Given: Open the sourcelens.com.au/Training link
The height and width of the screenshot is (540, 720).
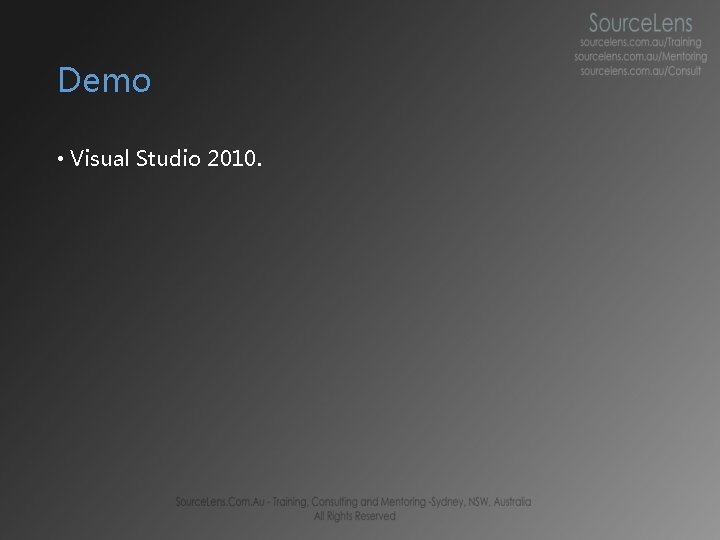Looking at the screenshot, I should pos(641,42).
